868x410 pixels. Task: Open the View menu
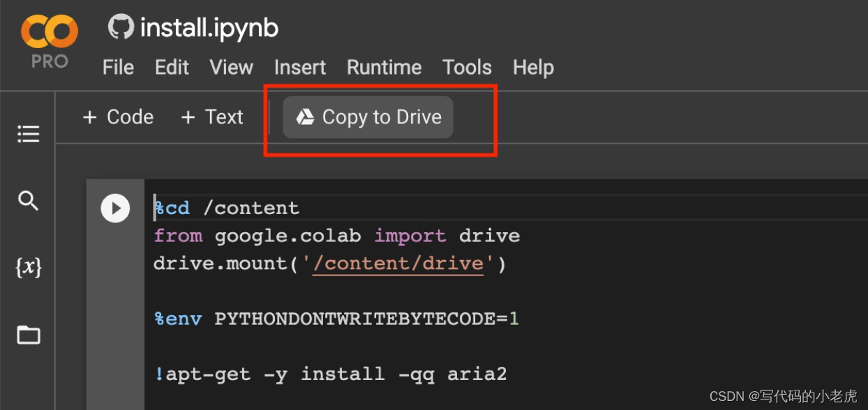231,68
